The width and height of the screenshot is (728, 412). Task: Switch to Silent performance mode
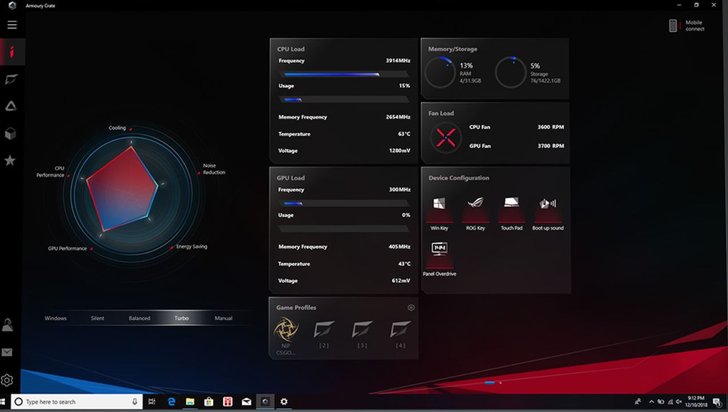point(98,318)
